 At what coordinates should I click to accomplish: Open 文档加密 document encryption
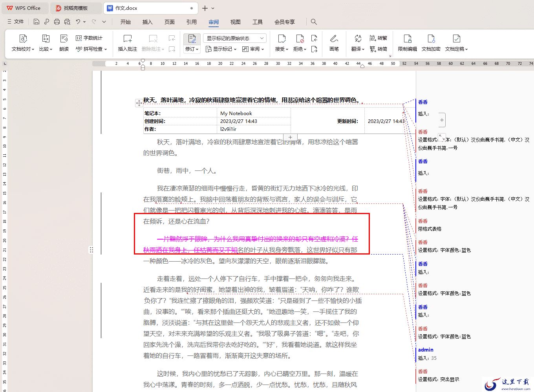pyautogui.click(x=431, y=42)
